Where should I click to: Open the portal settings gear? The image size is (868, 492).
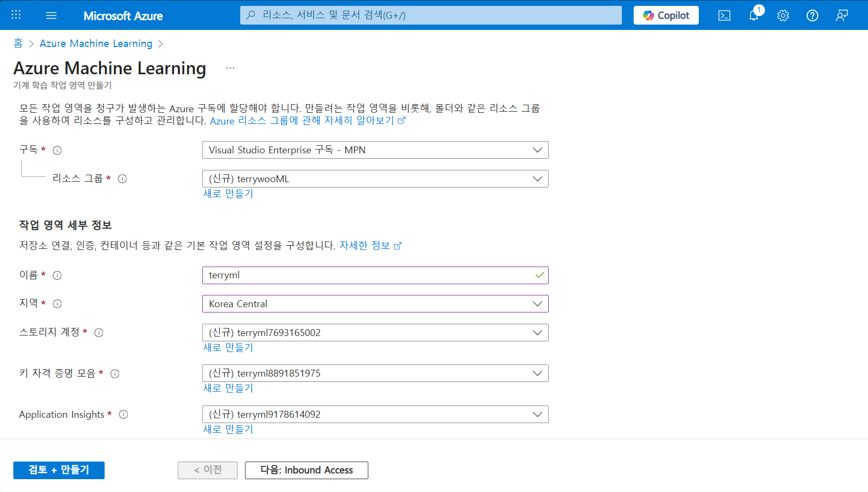[x=783, y=15]
